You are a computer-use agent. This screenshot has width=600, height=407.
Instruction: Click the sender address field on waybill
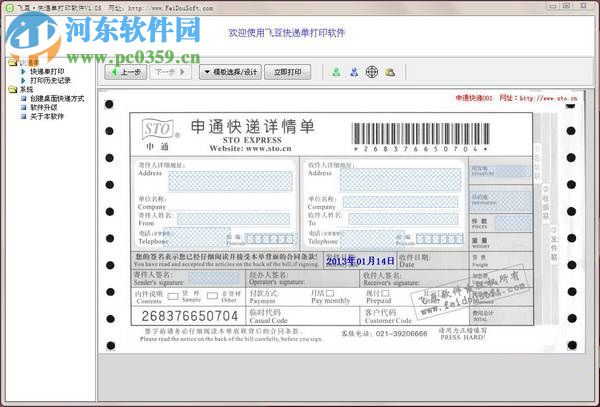point(230,180)
